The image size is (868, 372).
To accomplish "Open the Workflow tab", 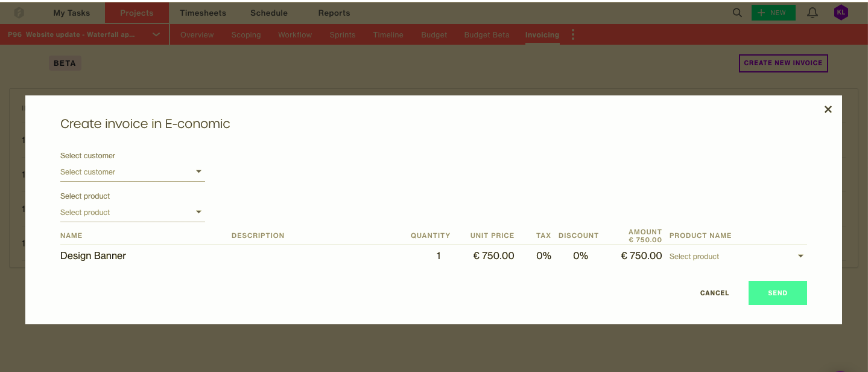I will [x=295, y=34].
